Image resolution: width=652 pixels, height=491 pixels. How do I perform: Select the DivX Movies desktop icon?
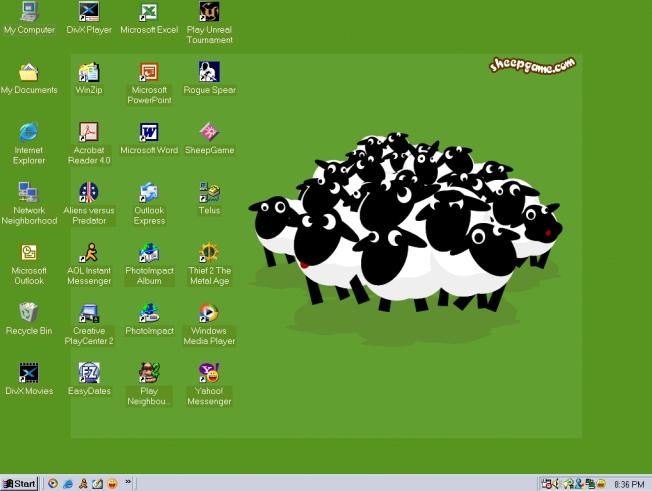point(29,380)
